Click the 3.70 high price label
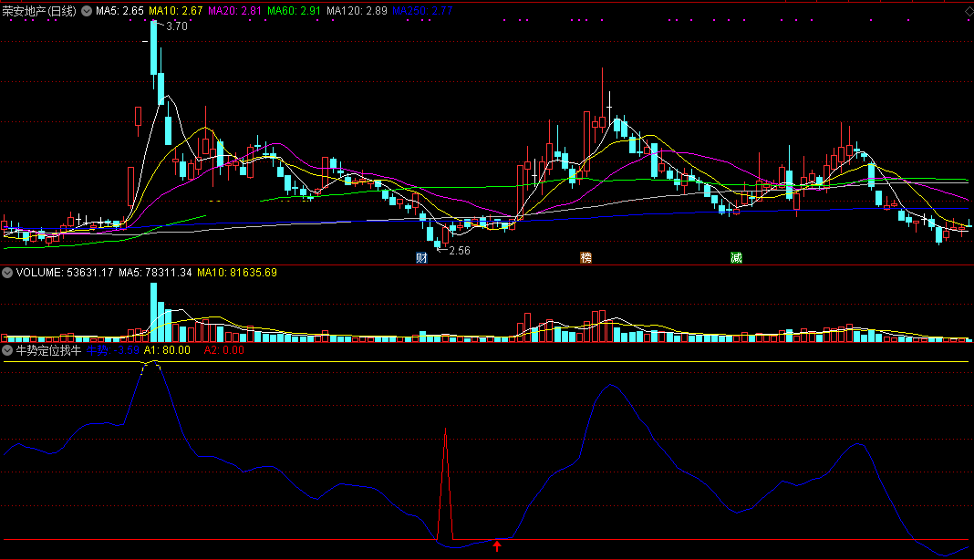974x560 pixels. (177, 26)
